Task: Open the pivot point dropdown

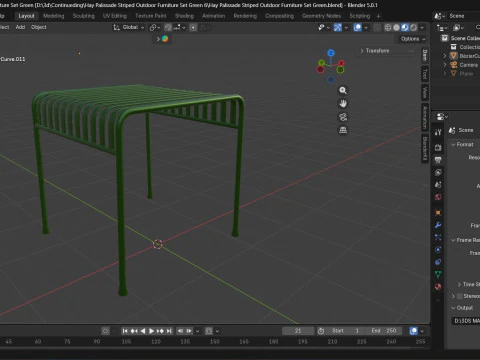Action: click(155, 27)
